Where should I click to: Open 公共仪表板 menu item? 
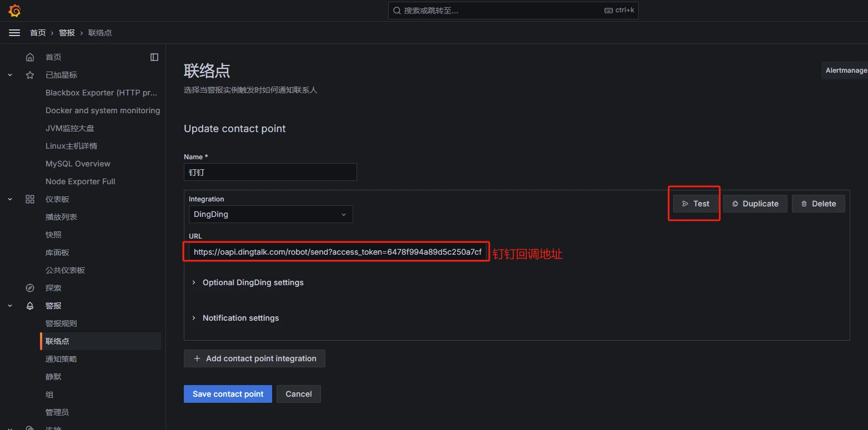65,270
